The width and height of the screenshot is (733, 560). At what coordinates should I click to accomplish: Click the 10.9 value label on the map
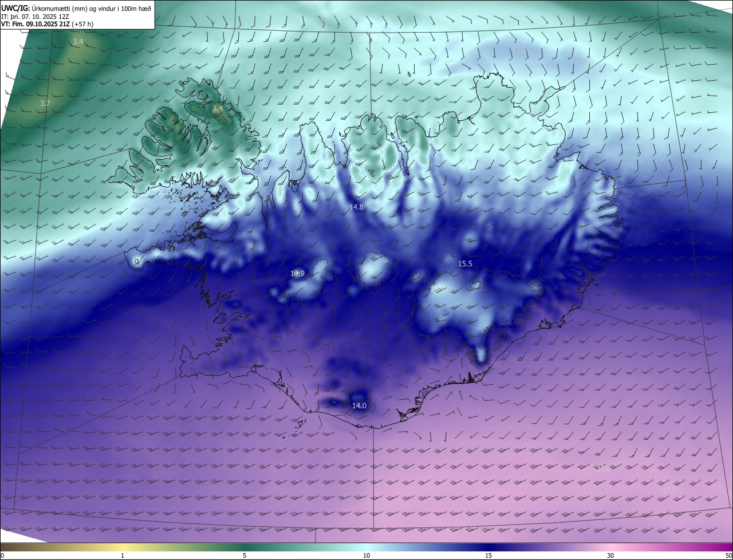point(297,273)
